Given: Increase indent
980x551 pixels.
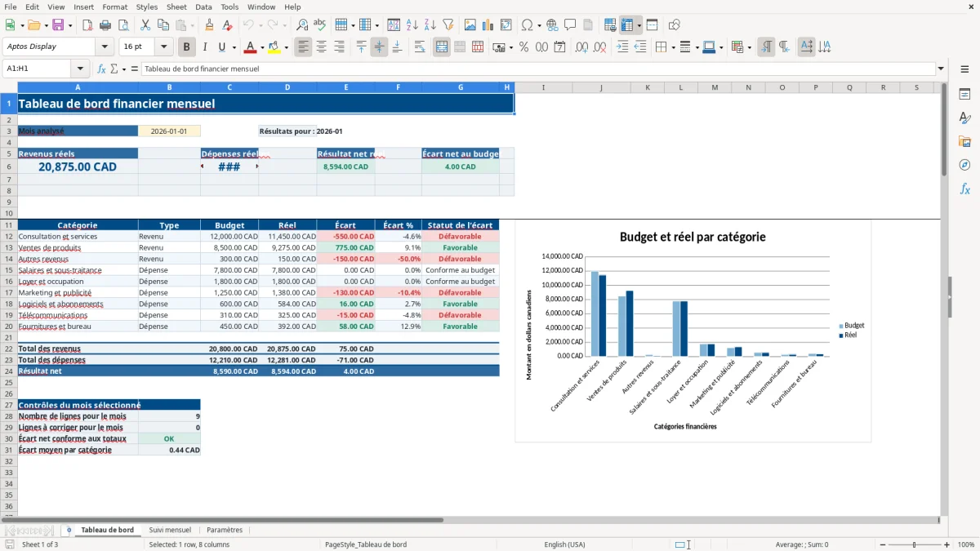Looking at the screenshot, I should click(622, 47).
